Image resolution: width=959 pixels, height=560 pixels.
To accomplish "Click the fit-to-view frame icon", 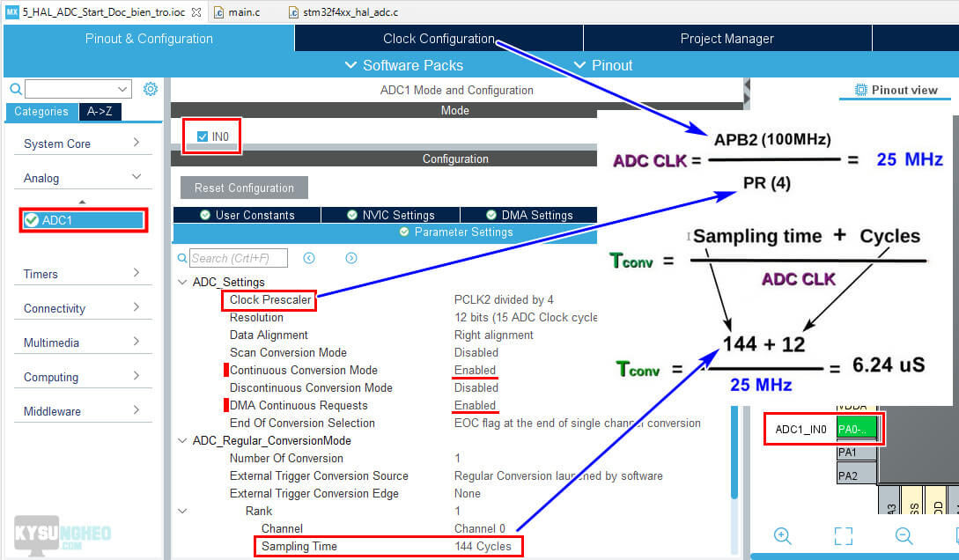I will pos(843,535).
